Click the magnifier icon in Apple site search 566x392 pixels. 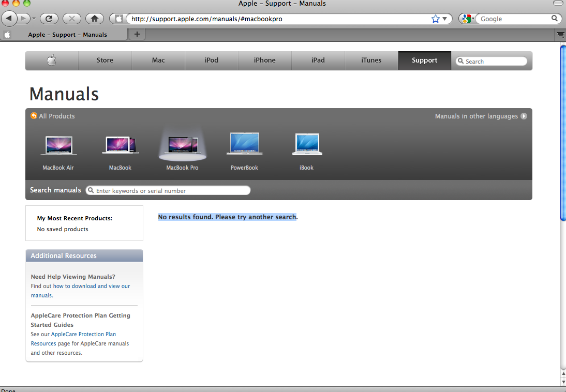pos(460,61)
